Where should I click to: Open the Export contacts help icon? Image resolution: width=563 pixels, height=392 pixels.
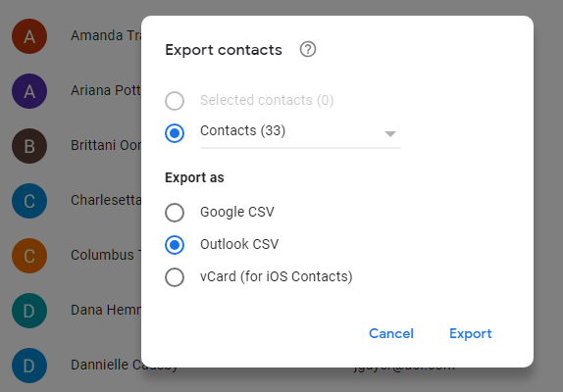click(x=308, y=49)
